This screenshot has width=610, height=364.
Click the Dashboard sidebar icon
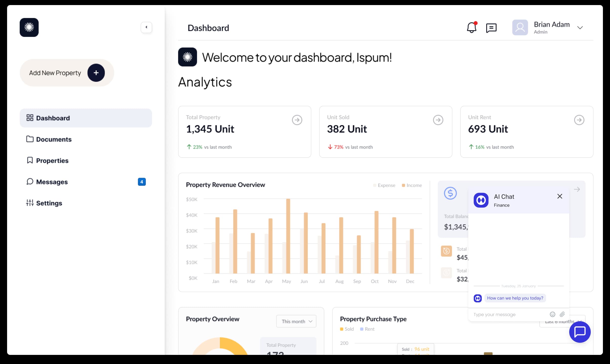click(x=30, y=118)
